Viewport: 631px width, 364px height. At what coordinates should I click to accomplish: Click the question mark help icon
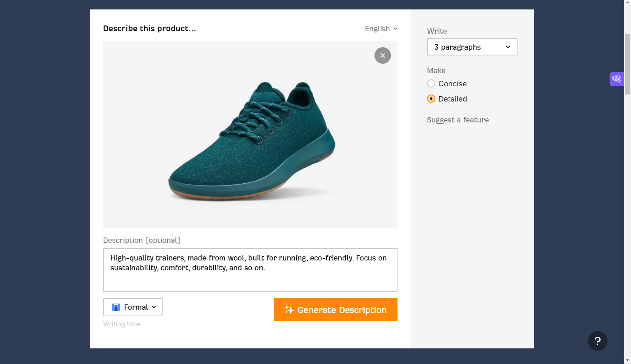pyautogui.click(x=598, y=341)
